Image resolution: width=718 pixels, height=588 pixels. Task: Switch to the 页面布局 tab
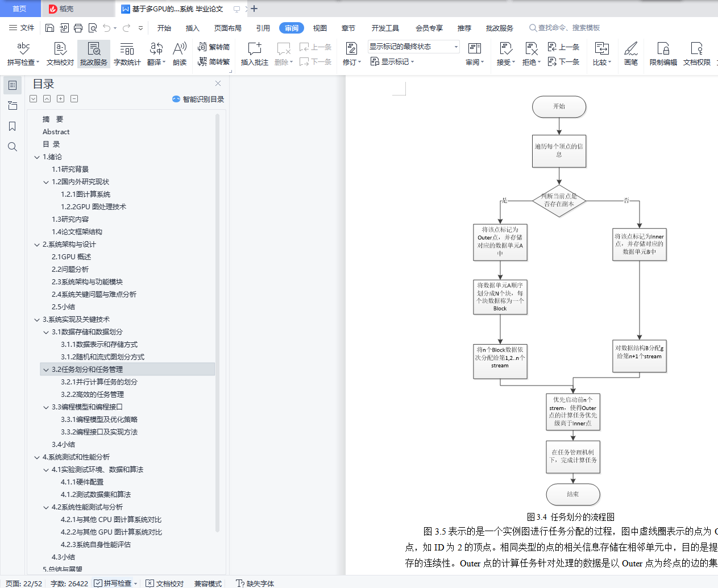point(228,28)
